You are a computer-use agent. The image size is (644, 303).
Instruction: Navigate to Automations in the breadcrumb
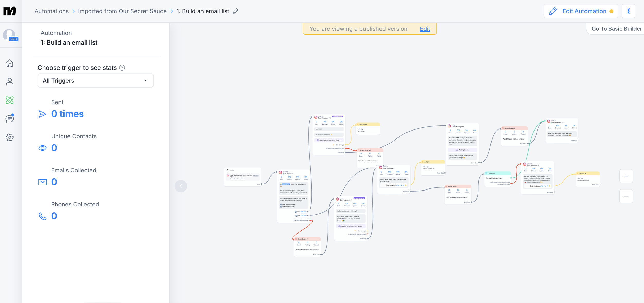[51, 11]
